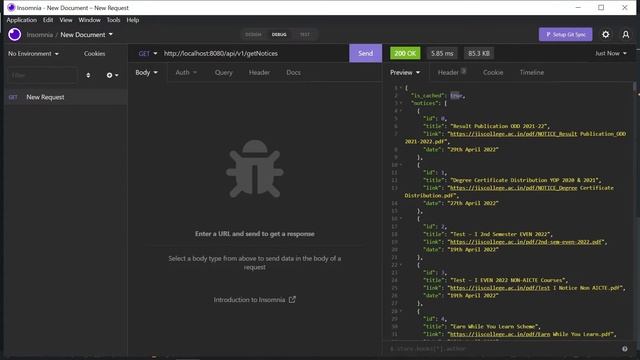The width and height of the screenshot is (640, 360).
Task: Collapse the id 1 object fold arrow
Action: (x=400, y=165)
